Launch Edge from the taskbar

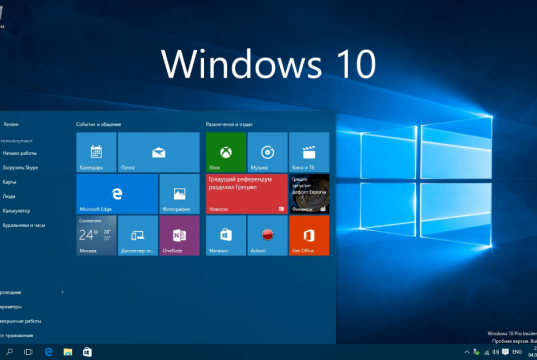[x=49, y=352]
